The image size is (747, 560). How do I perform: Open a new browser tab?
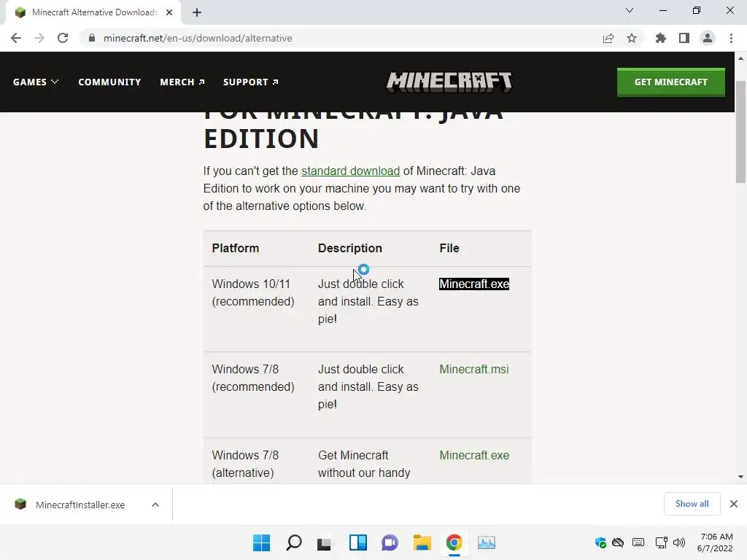197,12
